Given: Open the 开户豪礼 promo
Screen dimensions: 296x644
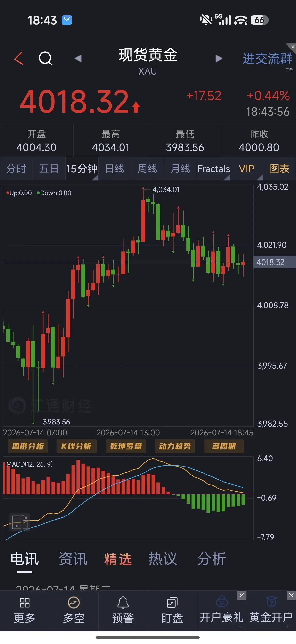Looking at the screenshot, I should [x=222, y=612].
